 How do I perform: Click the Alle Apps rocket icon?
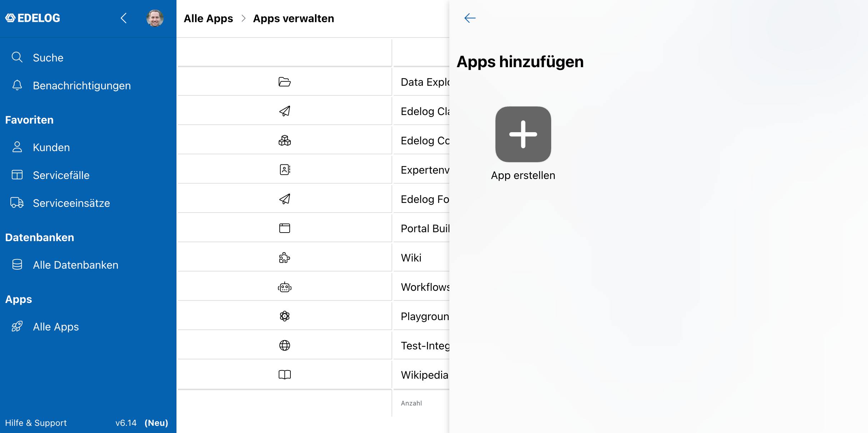pyautogui.click(x=17, y=326)
